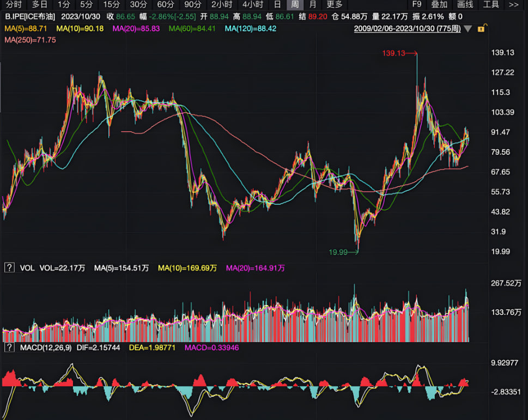Open the VOL indicator help icon

tap(9, 267)
